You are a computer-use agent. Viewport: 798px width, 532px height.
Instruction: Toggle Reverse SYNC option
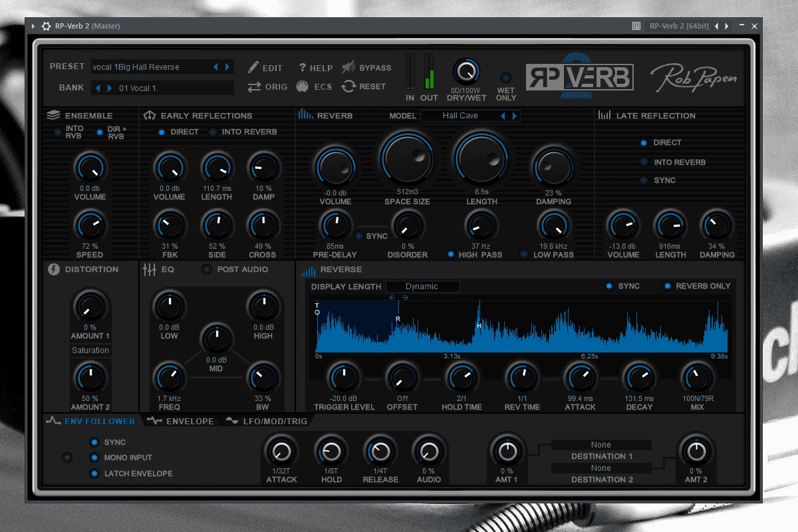608,286
